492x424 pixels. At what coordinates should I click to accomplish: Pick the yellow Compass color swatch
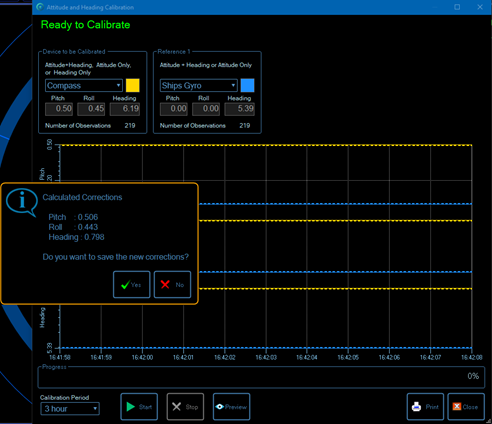pos(133,86)
